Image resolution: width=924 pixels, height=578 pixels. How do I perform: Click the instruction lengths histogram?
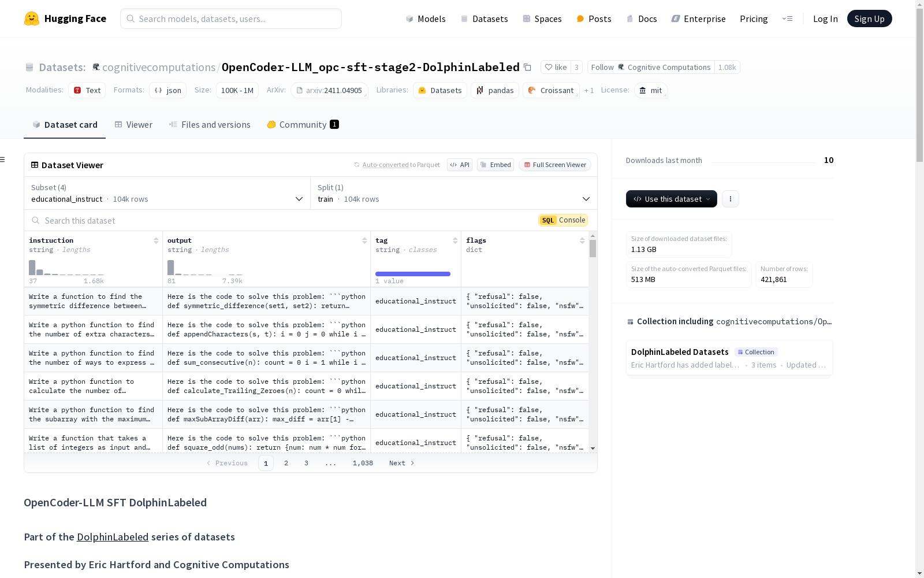66,268
